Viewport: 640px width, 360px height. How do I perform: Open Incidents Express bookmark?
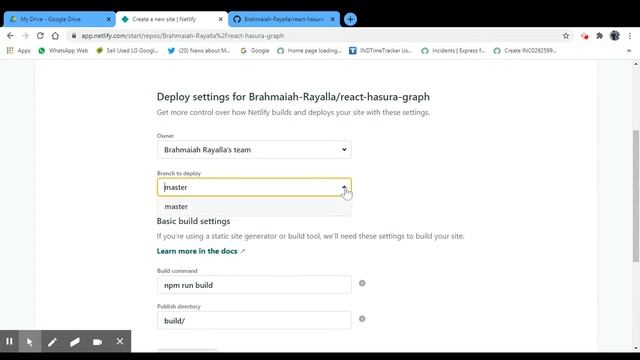coord(453,51)
